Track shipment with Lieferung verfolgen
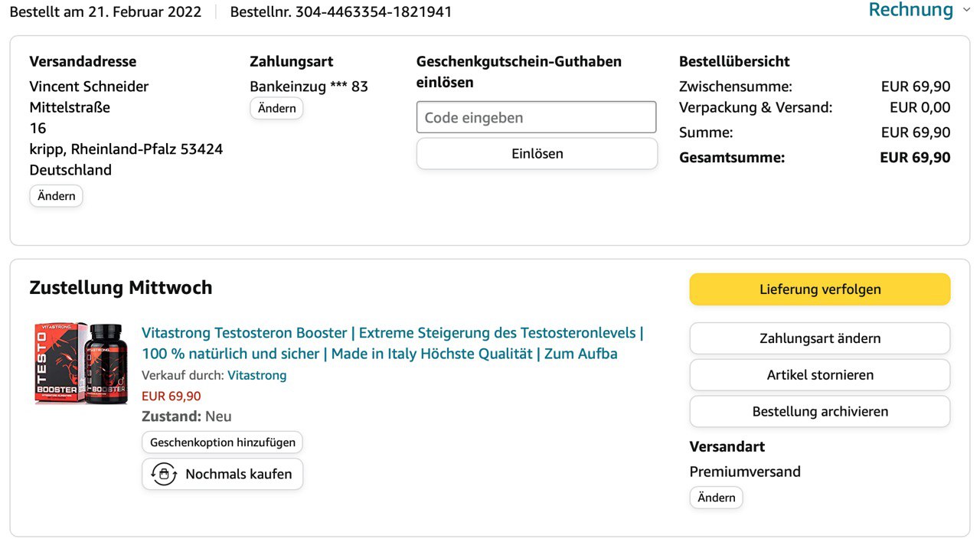980x542 pixels. coord(819,289)
